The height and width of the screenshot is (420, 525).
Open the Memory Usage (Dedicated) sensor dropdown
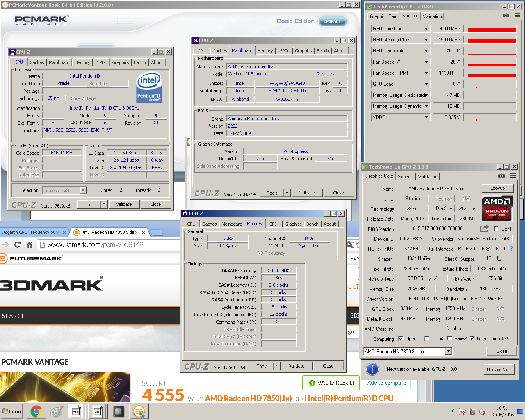[426, 95]
